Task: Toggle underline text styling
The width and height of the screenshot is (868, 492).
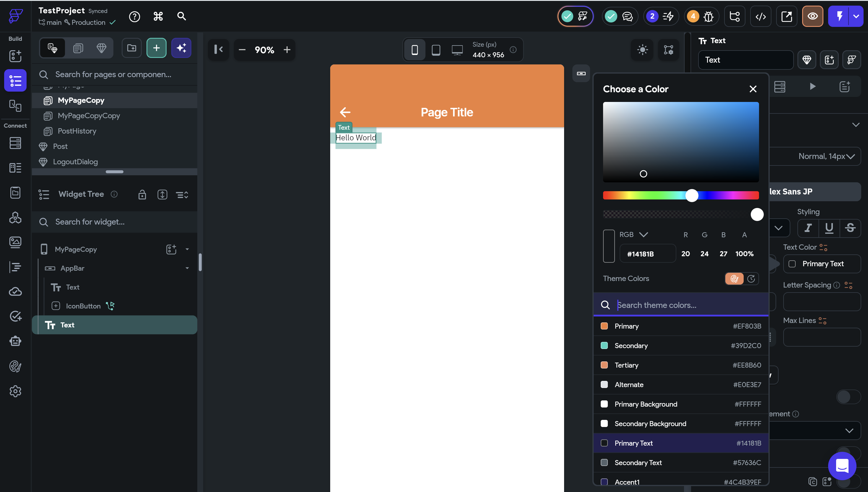Action: point(829,228)
